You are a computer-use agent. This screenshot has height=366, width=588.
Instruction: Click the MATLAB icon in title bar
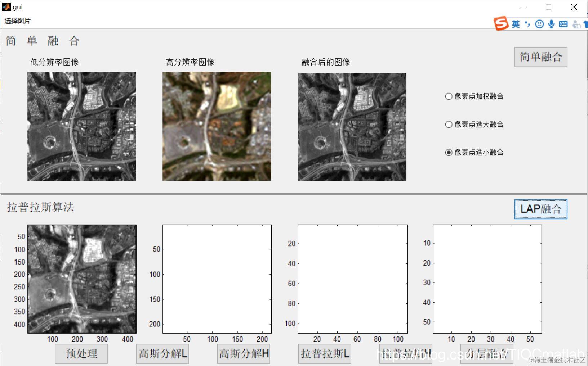pos(6,7)
